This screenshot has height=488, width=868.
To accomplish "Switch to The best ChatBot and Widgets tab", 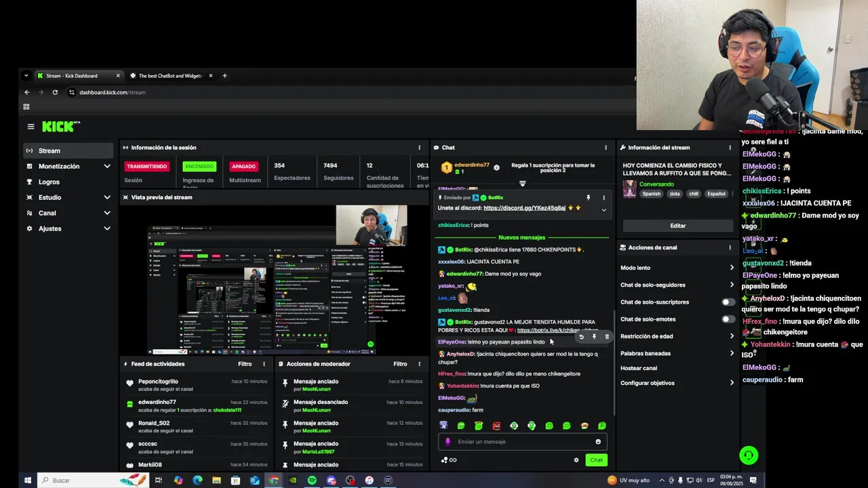I will [x=171, y=76].
